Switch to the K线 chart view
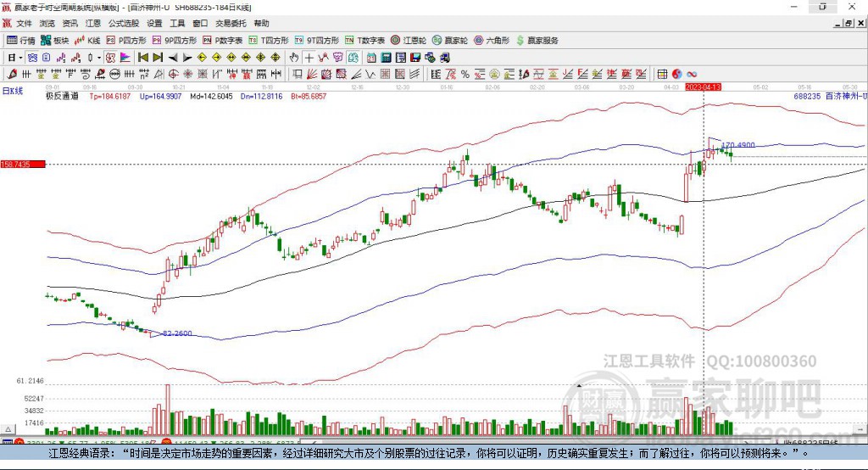The image size is (868, 470). pos(87,41)
